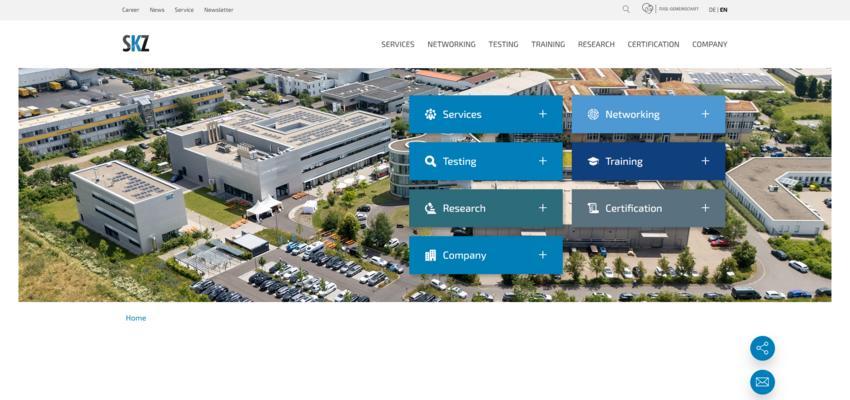Click the Training tile graduation cap icon
Viewport: 850px width, 400px height.
593,162
